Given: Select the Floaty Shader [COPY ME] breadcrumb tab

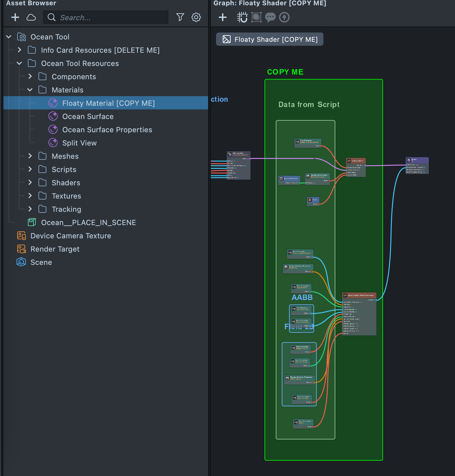Looking at the screenshot, I should [270, 39].
